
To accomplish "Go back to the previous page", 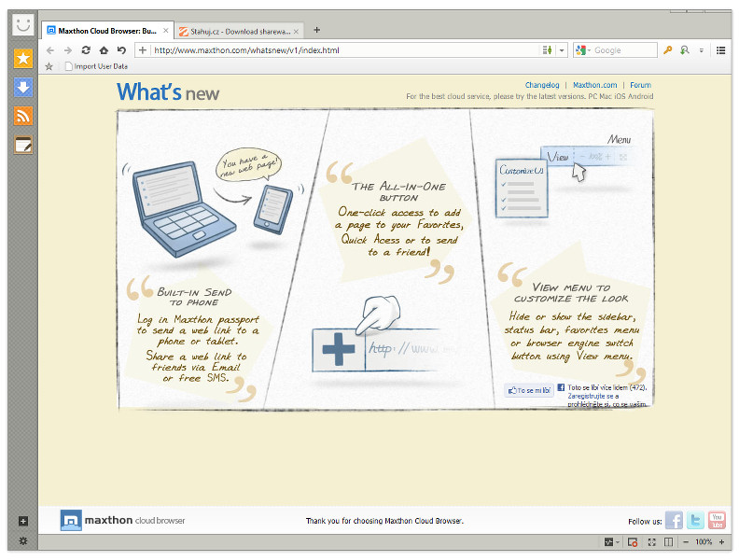I will point(50,50).
